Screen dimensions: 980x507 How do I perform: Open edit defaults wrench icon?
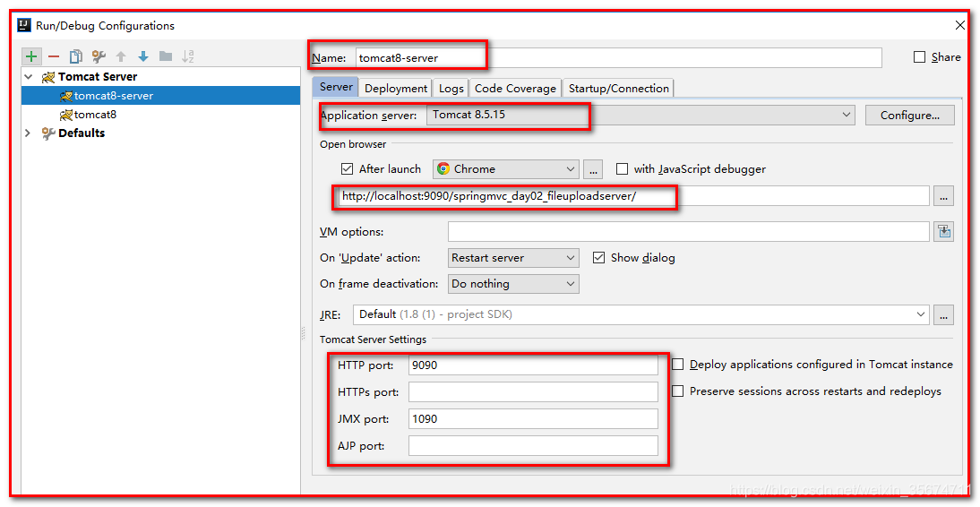(x=99, y=56)
